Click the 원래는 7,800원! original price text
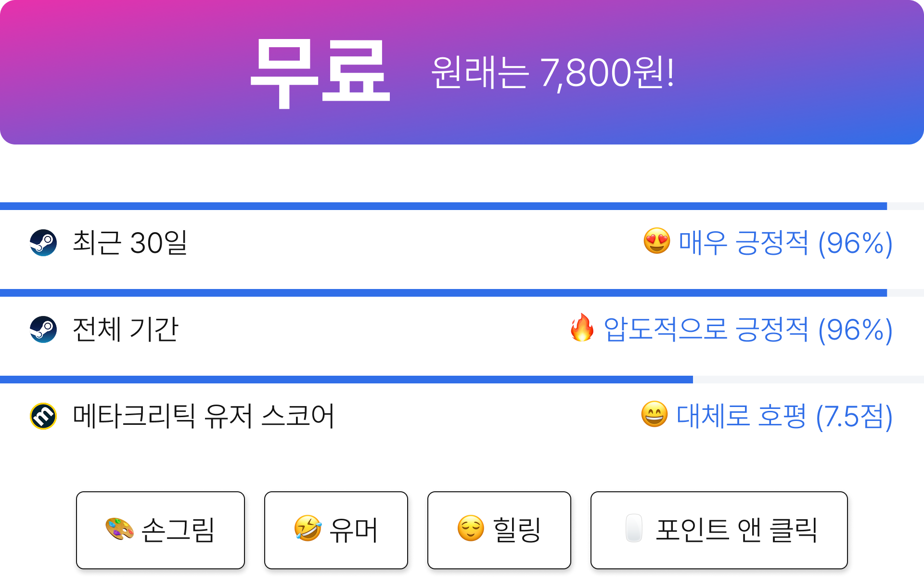The image size is (924, 578). pos(552,73)
